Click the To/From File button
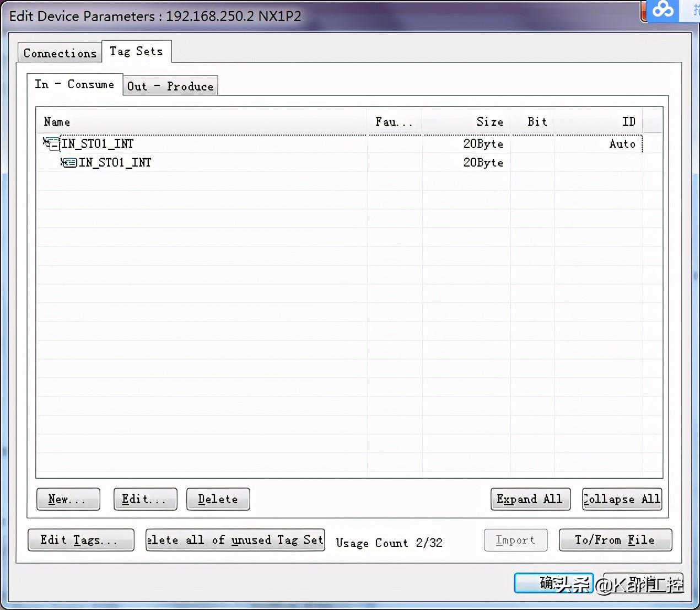This screenshot has width=700, height=610. [x=615, y=540]
